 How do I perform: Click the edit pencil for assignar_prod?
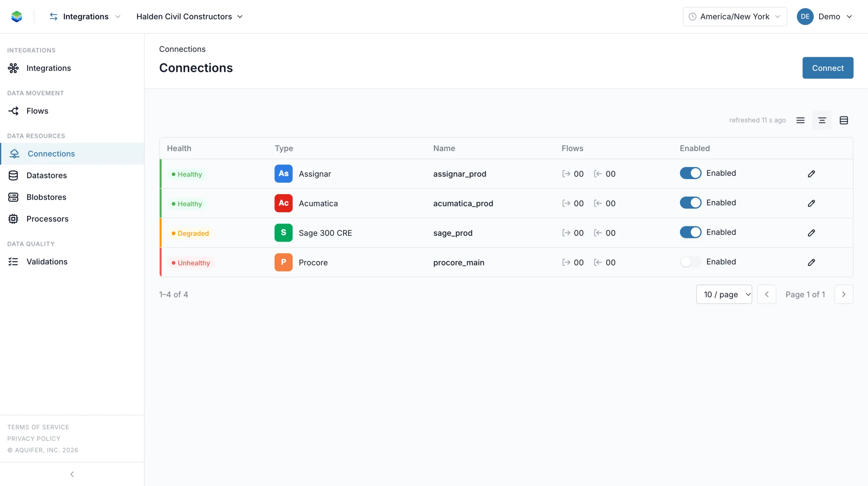811,174
